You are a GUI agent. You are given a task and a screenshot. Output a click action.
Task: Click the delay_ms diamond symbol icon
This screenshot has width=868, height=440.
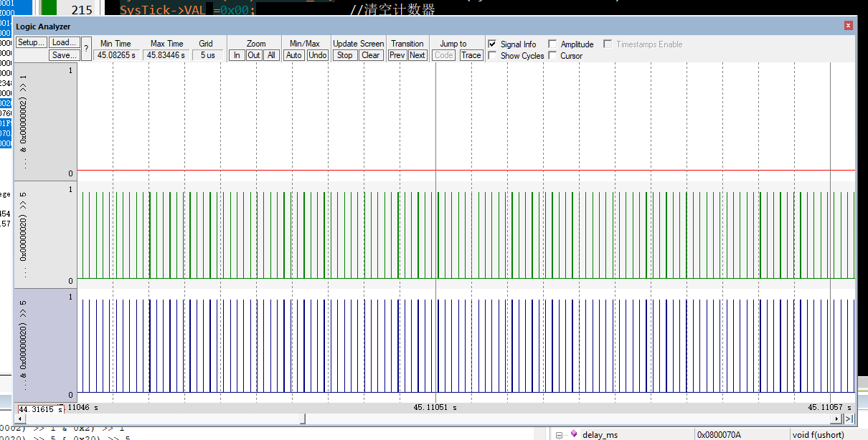(x=572, y=434)
